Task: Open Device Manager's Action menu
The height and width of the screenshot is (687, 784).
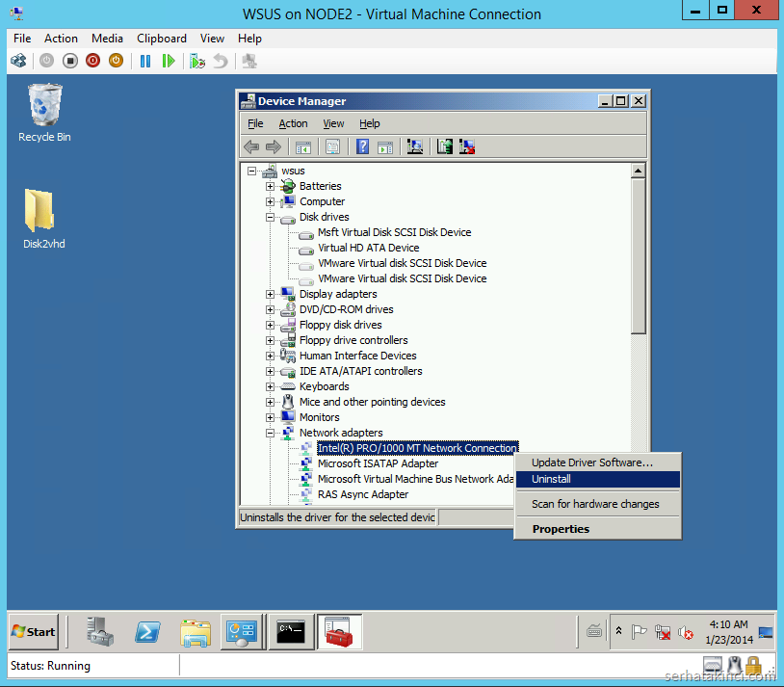Action: 293,123
